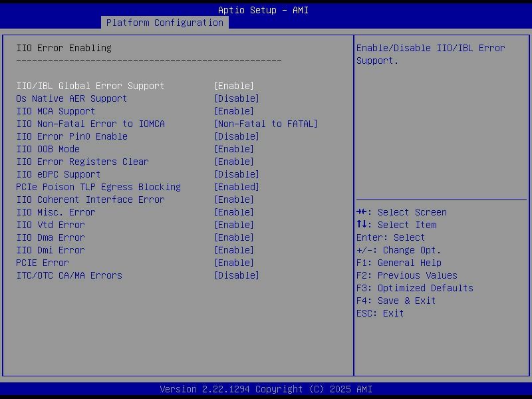Click the F2: Previous Values hint
This screenshot has width=532, height=399.
coord(407,275)
